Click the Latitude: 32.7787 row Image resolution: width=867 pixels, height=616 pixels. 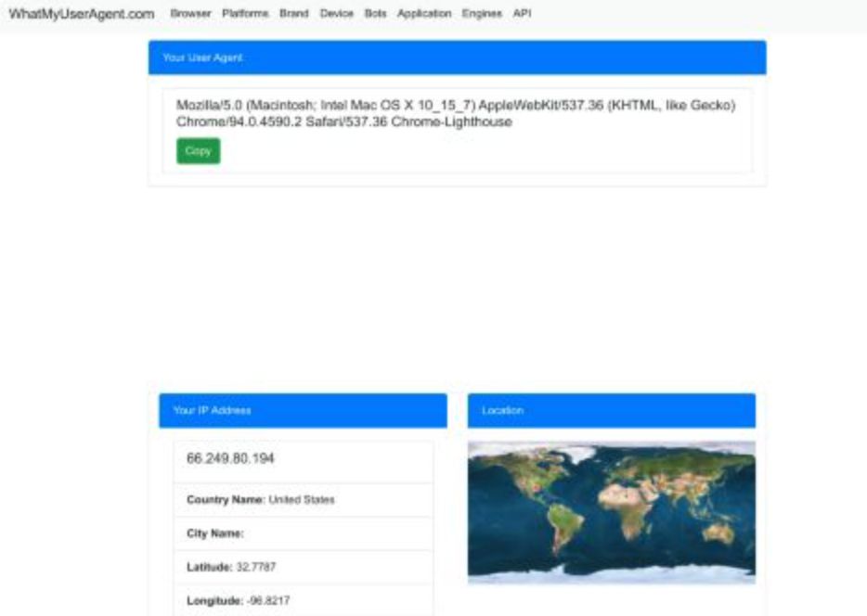(x=303, y=568)
